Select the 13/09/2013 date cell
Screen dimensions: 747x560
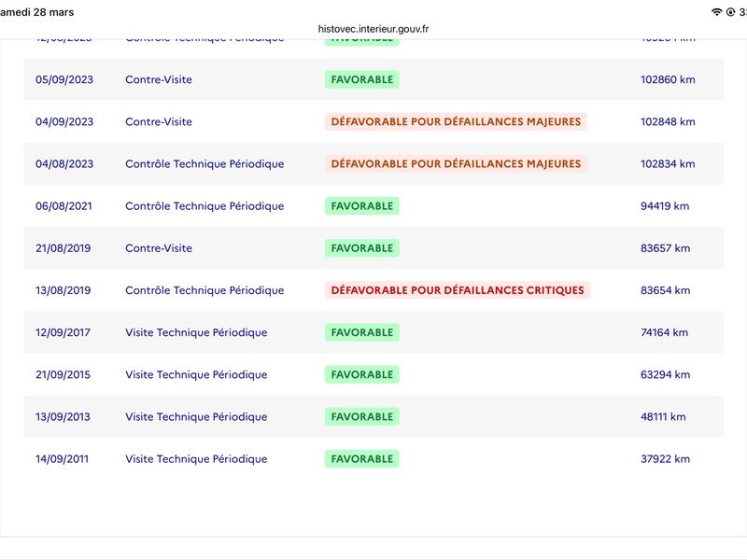tap(63, 416)
